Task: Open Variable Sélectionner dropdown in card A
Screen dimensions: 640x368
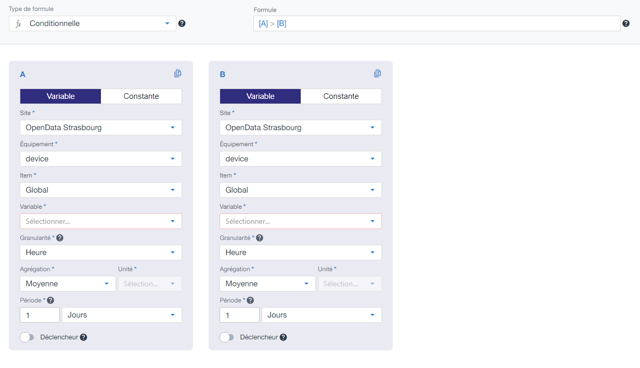Action: [101, 221]
